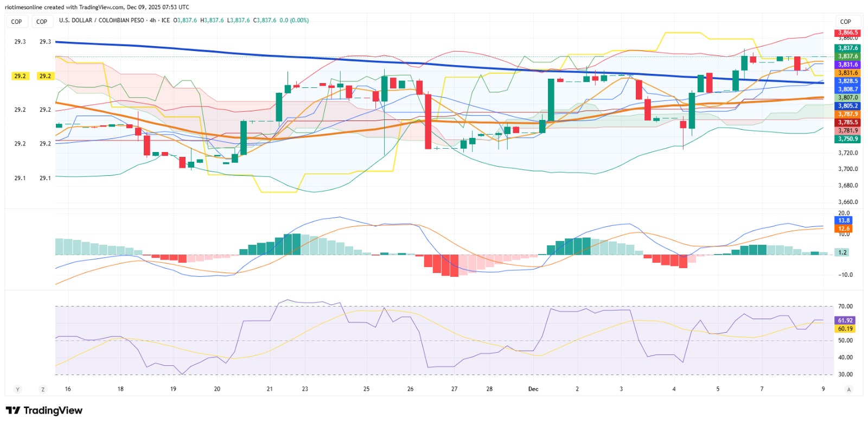This screenshot has width=868, height=425.
Task: Select the 4h interval label
Action: pos(153,21)
